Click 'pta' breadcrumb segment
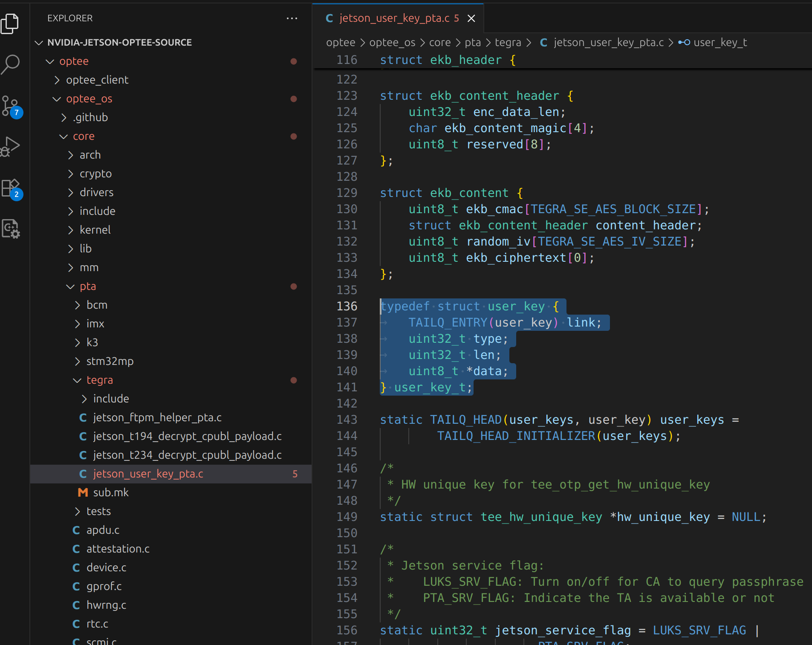Screen dimensions: 812x645 [473, 43]
